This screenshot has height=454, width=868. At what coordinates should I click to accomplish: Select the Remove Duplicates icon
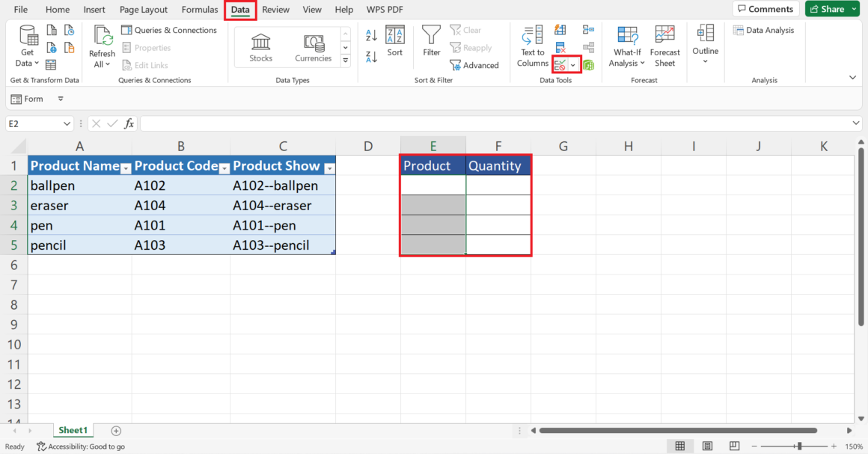point(560,46)
